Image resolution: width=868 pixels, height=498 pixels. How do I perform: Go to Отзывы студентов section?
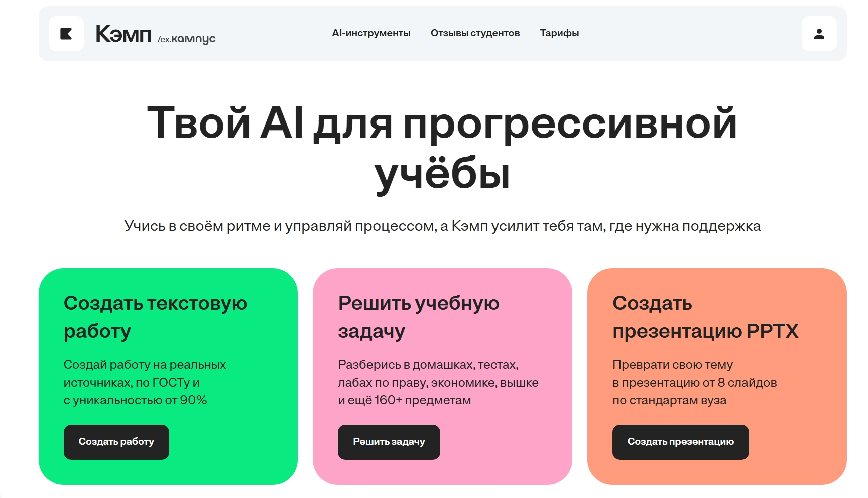click(475, 33)
